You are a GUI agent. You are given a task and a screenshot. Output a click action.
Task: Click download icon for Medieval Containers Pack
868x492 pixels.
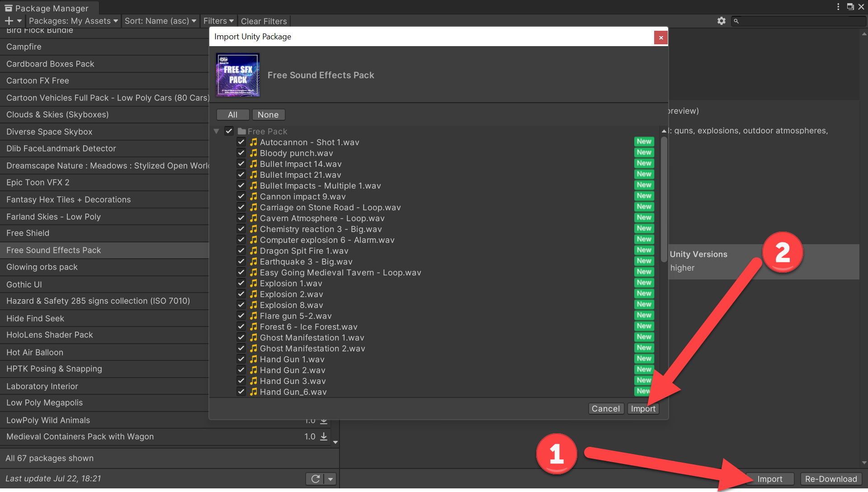[324, 436]
